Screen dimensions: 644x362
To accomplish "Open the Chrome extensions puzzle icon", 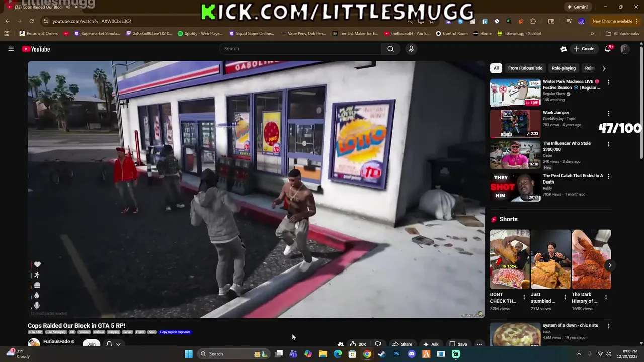I will coord(533,21).
